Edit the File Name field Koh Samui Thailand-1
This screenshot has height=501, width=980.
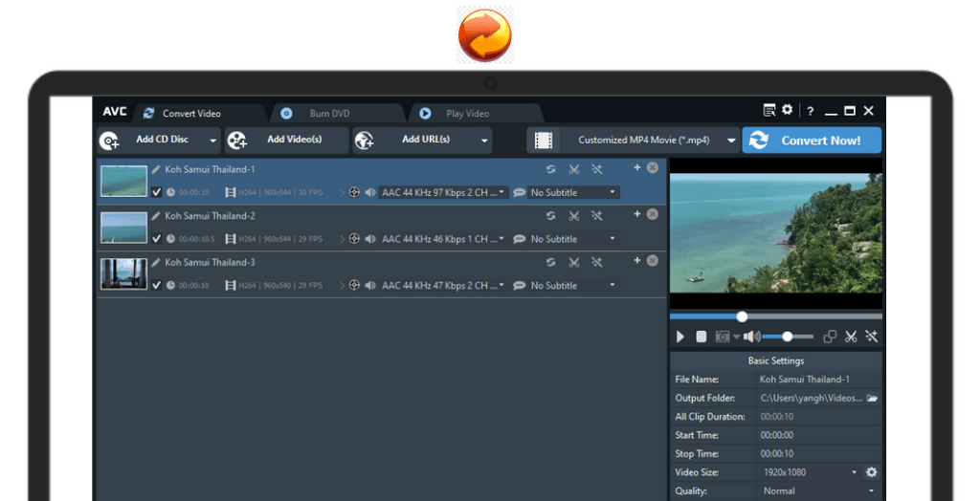tap(819, 380)
